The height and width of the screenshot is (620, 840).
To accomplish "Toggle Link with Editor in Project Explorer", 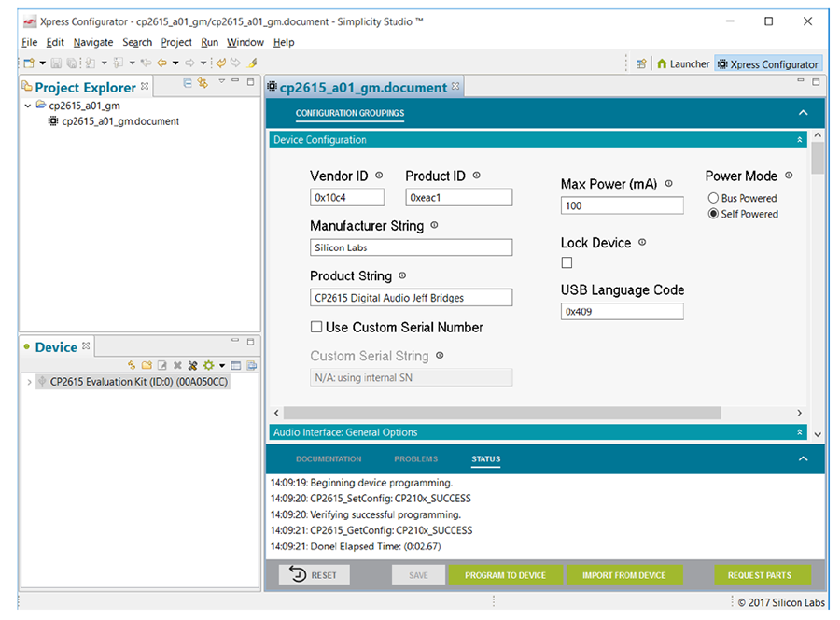I will click(203, 82).
